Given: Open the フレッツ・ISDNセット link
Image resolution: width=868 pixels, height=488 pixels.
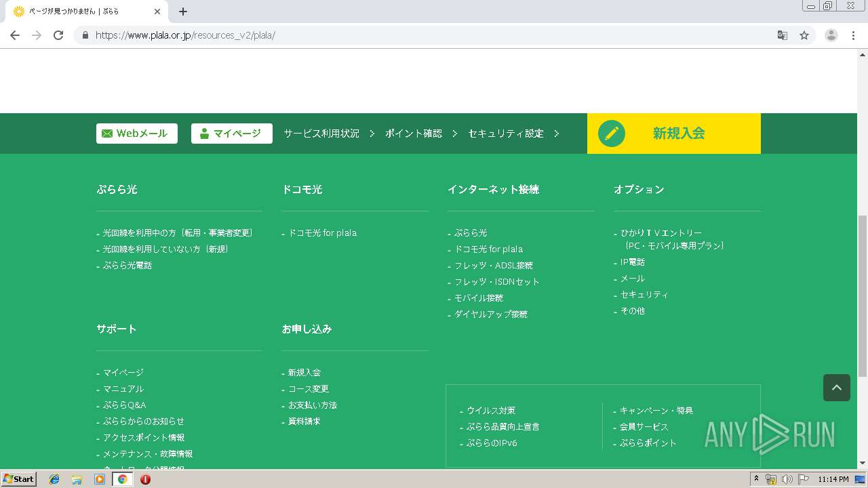Looking at the screenshot, I should 497,281.
